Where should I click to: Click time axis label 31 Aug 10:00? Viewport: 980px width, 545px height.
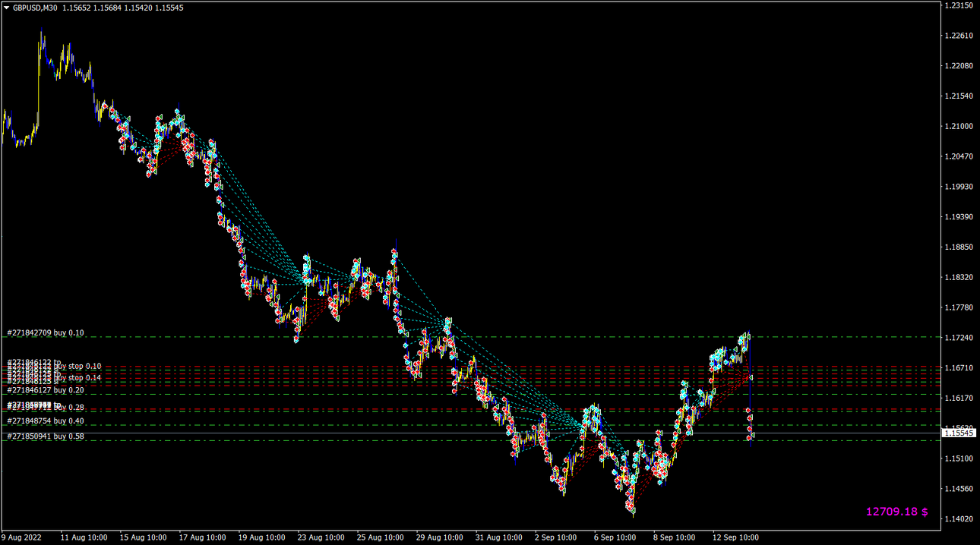(499, 537)
